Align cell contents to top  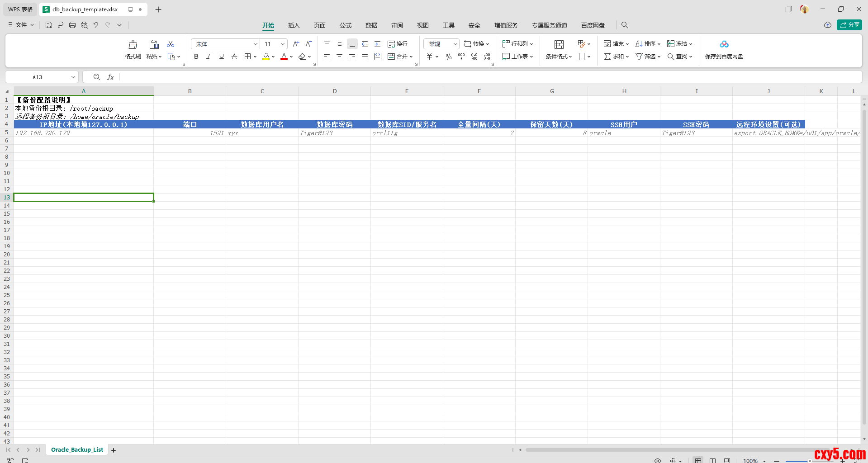coord(327,44)
